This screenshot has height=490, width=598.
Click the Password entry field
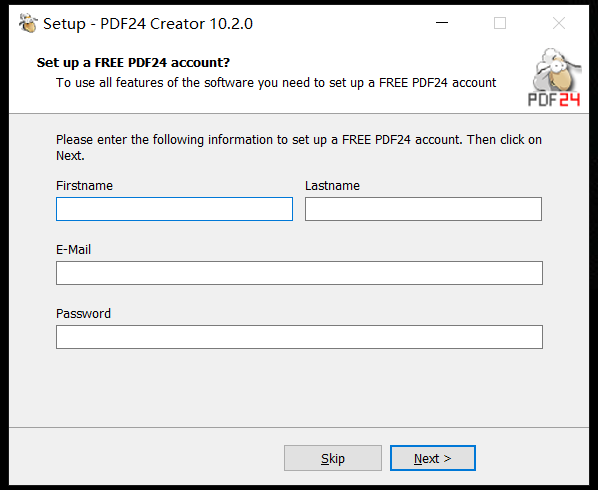pos(299,337)
